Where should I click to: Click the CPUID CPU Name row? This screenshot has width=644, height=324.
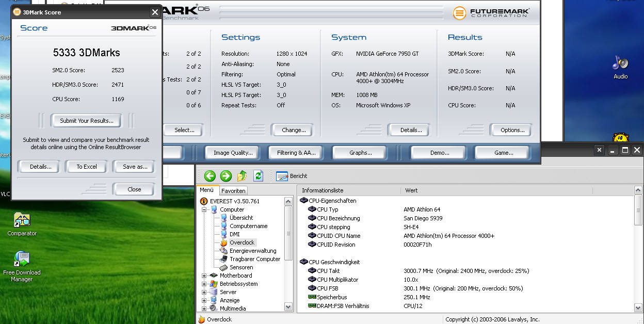coord(465,236)
